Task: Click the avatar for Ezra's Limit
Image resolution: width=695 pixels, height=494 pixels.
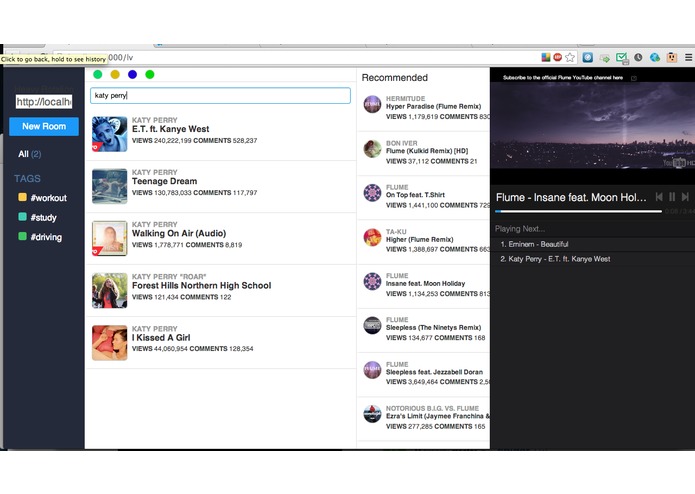Action: tap(372, 414)
